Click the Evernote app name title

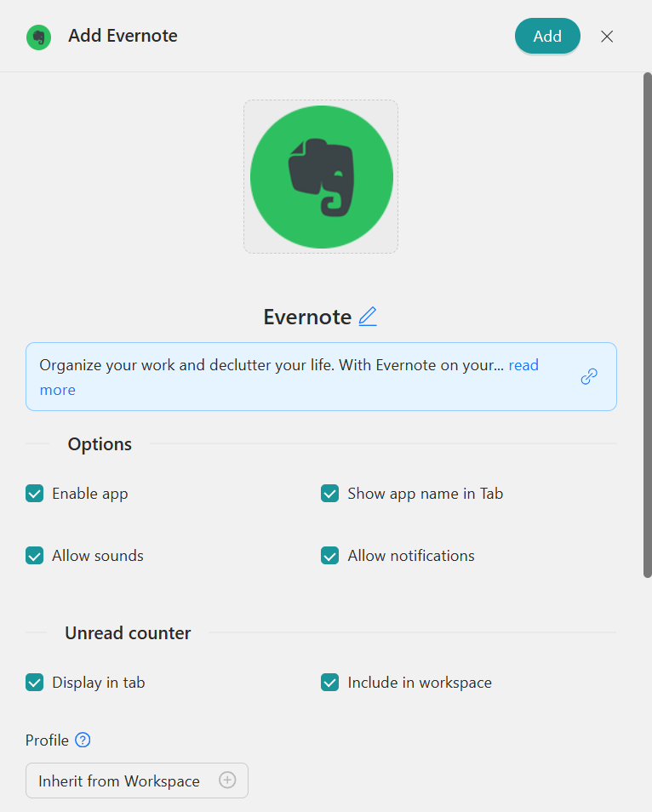[307, 317]
